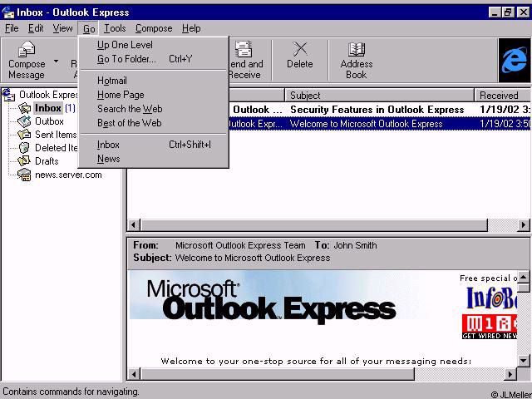Open the Compose menu
Image resolution: width=532 pixels, height=399 pixels.
[x=154, y=28]
